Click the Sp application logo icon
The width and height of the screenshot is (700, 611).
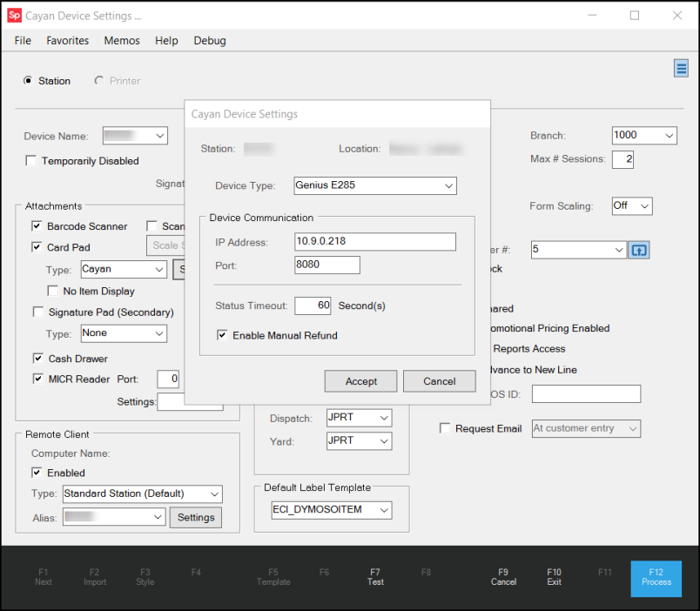click(14, 16)
